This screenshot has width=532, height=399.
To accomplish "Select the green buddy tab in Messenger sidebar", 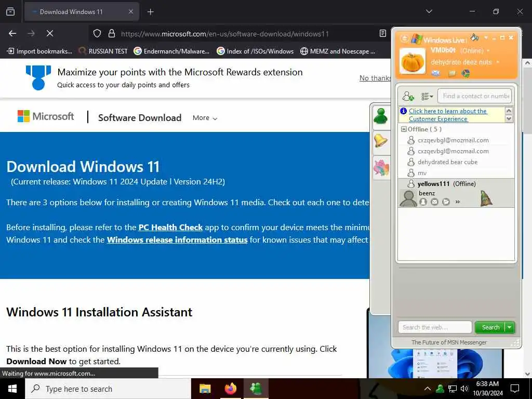I will 381,116.
